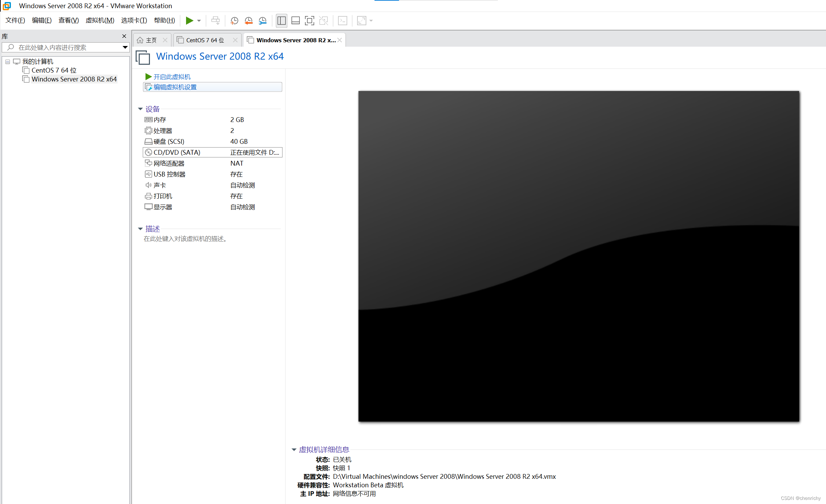Click the printer device icon
826x504 pixels.
click(x=148, y=196)
